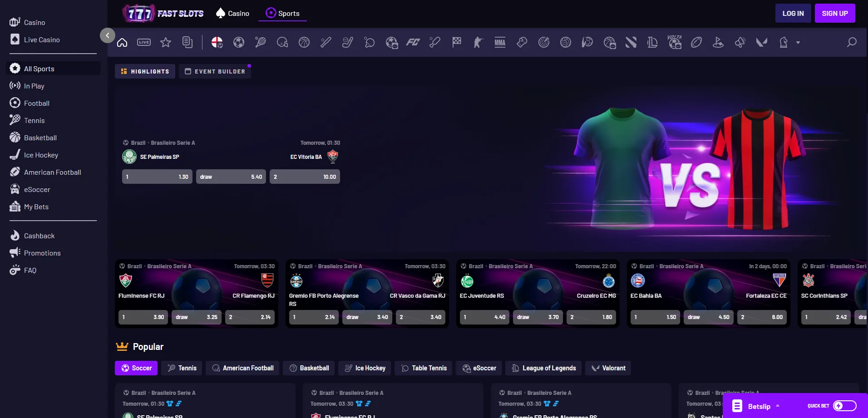
Task: Pick Palmeiras win odds 1.30
Action: [x=157, y=177]
